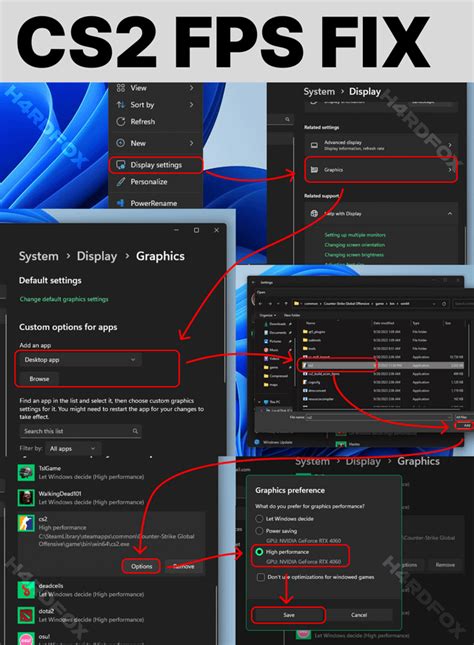
Task: Select the highlighted cs2 application file
Action: (381, 365)
